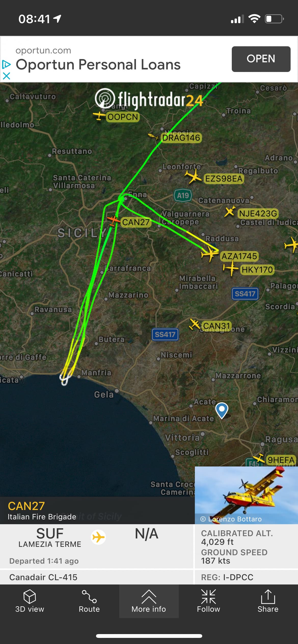298x644 pixels.
Task: Select the AZA1745 aircraft icon
Action: point(210,253)
